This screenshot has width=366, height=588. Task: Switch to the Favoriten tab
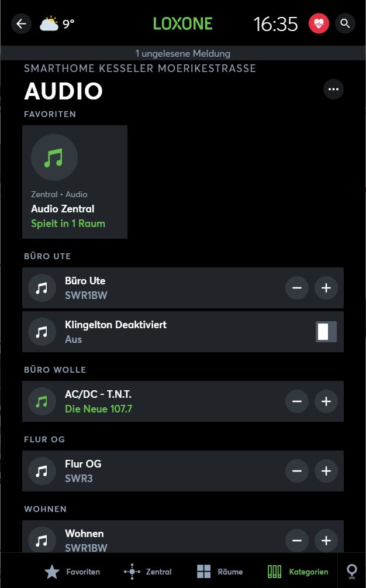pyautogui.click(x=72, y=572)
